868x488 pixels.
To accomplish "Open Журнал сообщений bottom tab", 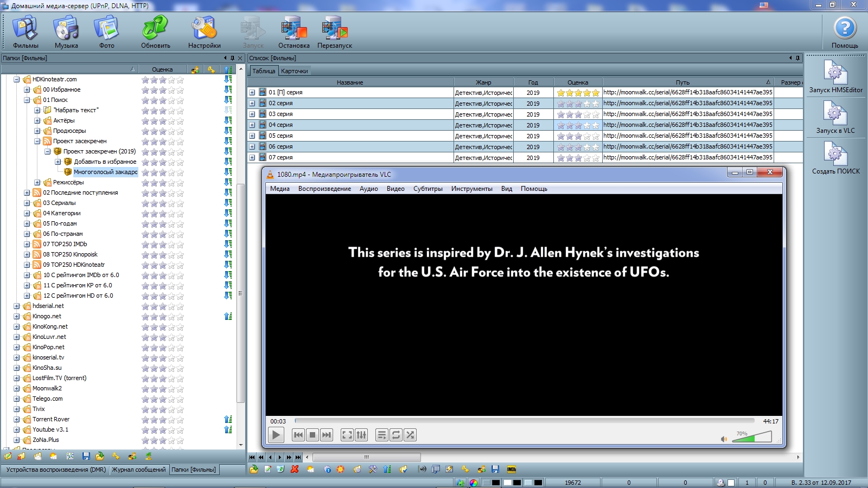I will click(139, 470).
